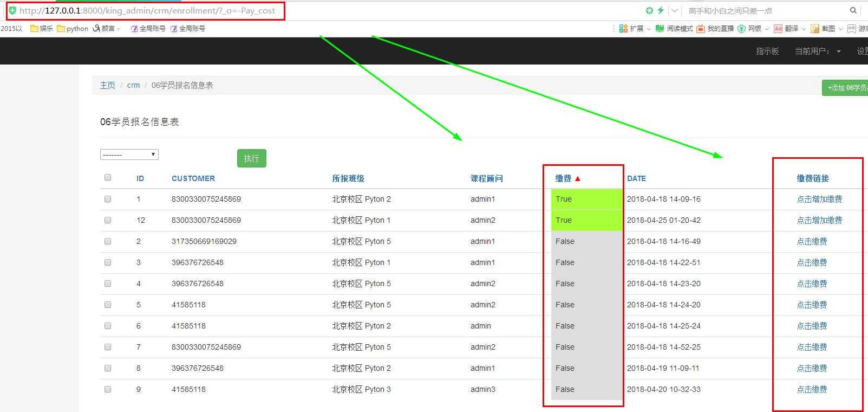Sort by the ID column header
868x412 pixels.
point(140,178)
